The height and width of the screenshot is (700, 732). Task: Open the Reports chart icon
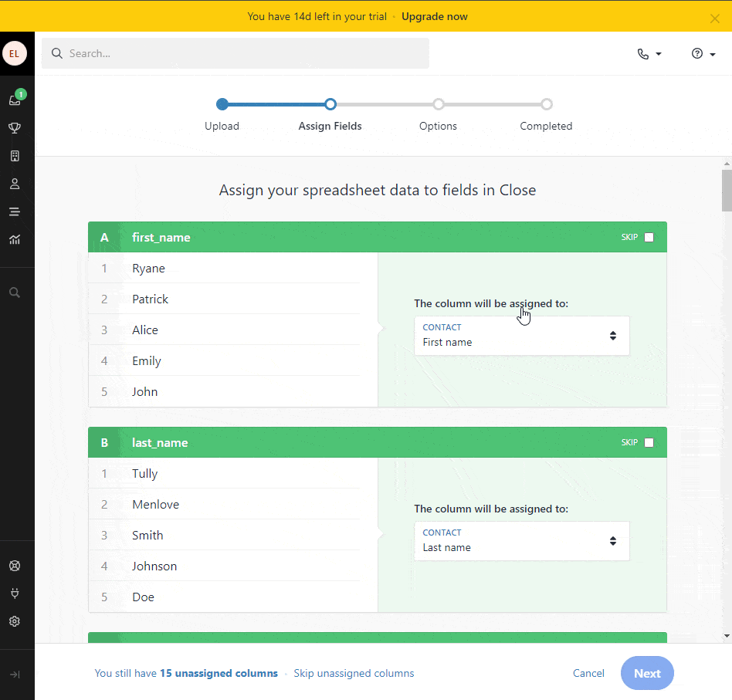click(15, 240)
